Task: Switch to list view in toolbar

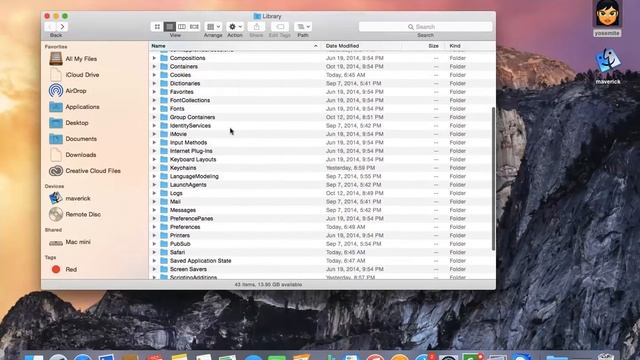Action: pyautogui.click(x=169, y=27)
